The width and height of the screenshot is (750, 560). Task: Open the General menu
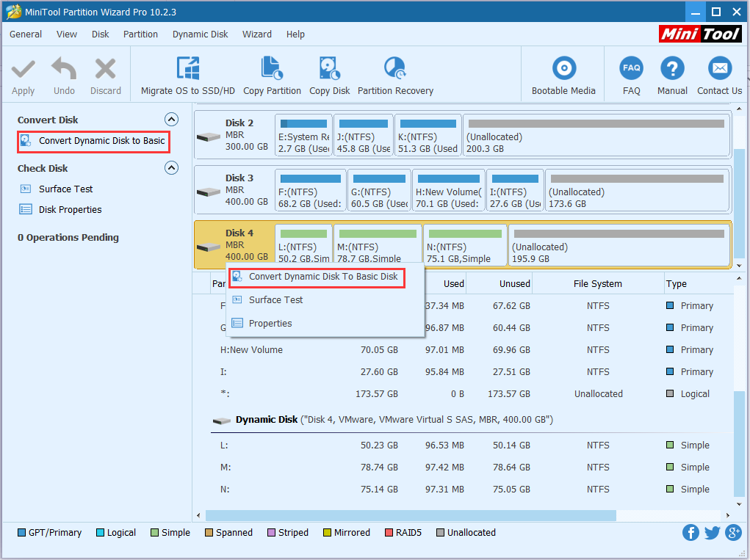click(26, 34)
